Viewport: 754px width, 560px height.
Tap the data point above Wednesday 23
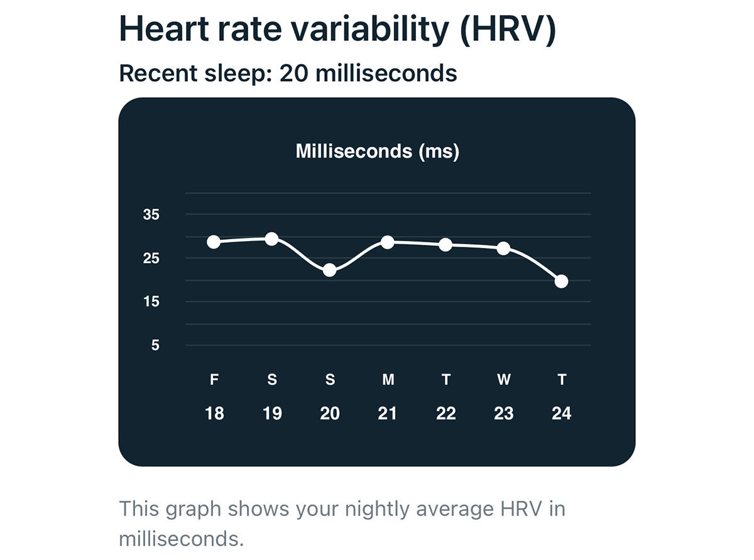(503, 249)
